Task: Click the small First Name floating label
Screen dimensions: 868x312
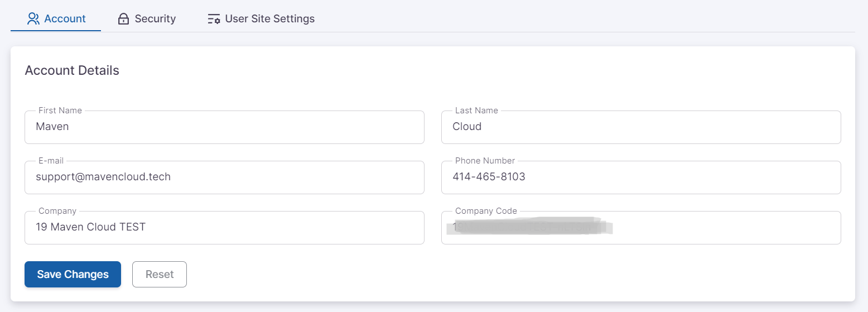Action: pyautogui.click(x=60, y=111)
